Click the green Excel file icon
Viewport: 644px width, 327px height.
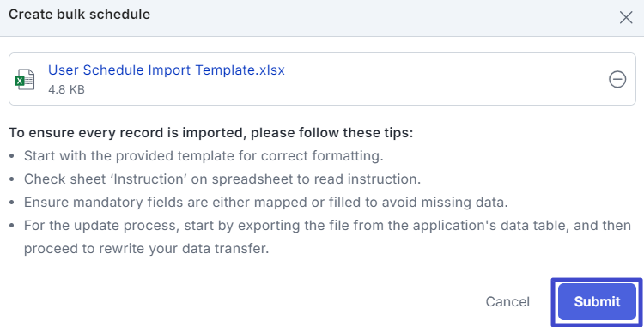(25, 79)
